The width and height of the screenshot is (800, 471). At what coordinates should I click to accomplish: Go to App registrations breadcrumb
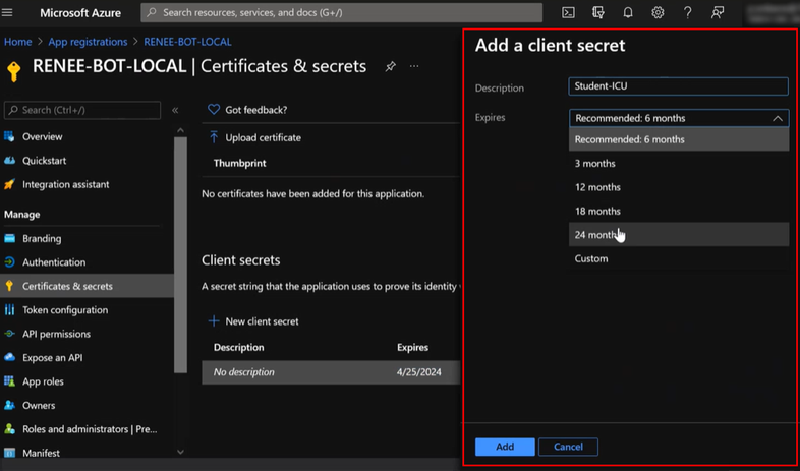coord(88,42)
